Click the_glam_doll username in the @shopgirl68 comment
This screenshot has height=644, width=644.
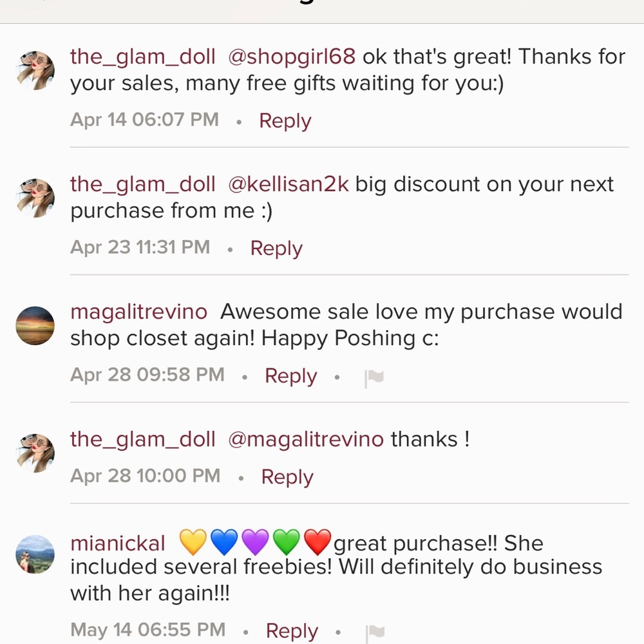coord(143,57)
